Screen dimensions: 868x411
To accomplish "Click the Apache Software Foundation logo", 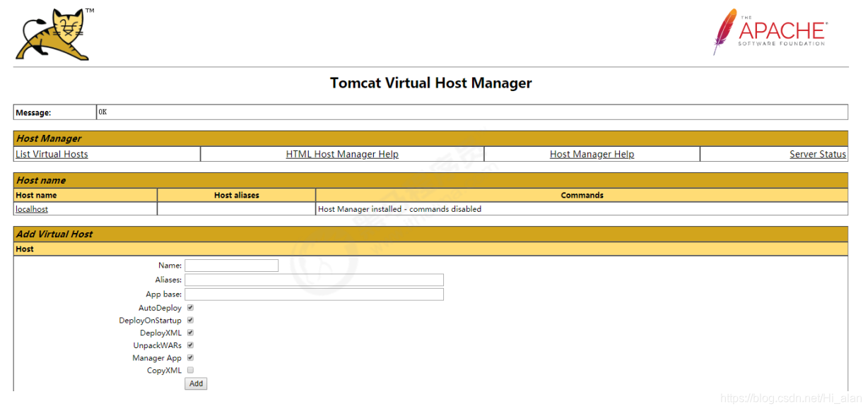I will (770, 31).
